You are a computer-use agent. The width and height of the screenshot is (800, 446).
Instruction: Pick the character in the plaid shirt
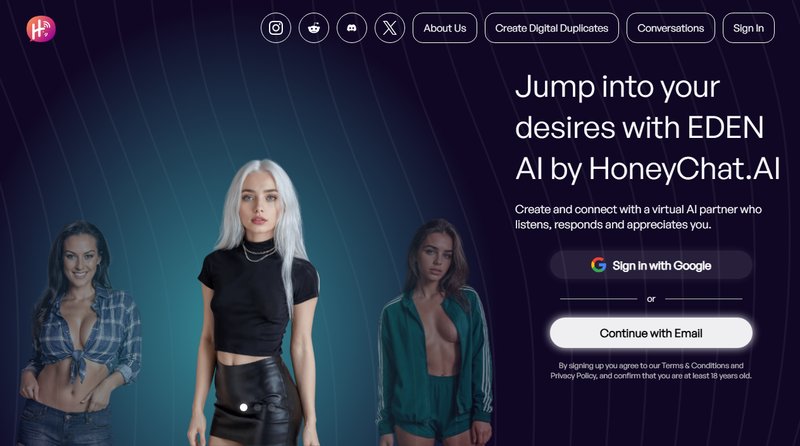pyautogui.click(x=79, y=334)
